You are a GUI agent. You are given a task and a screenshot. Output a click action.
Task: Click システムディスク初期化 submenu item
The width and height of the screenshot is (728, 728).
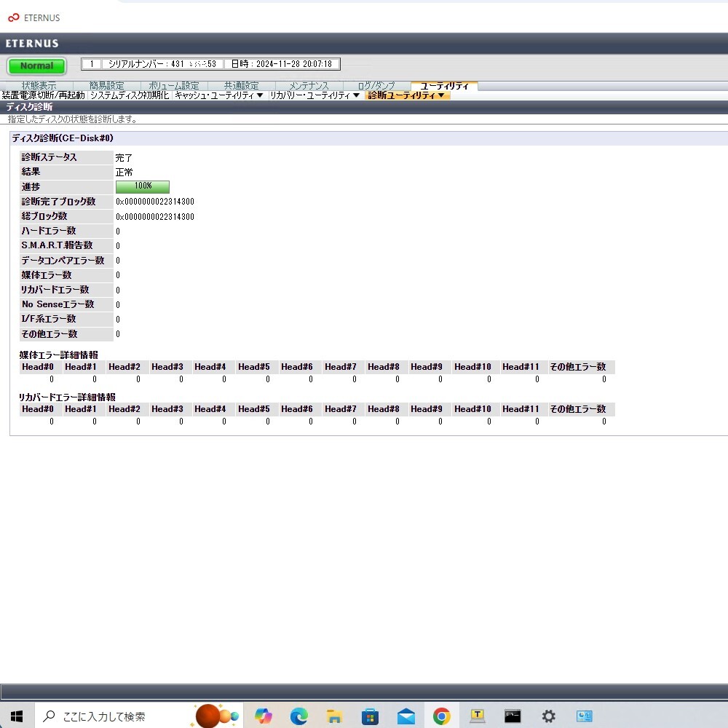click(130, 95)
